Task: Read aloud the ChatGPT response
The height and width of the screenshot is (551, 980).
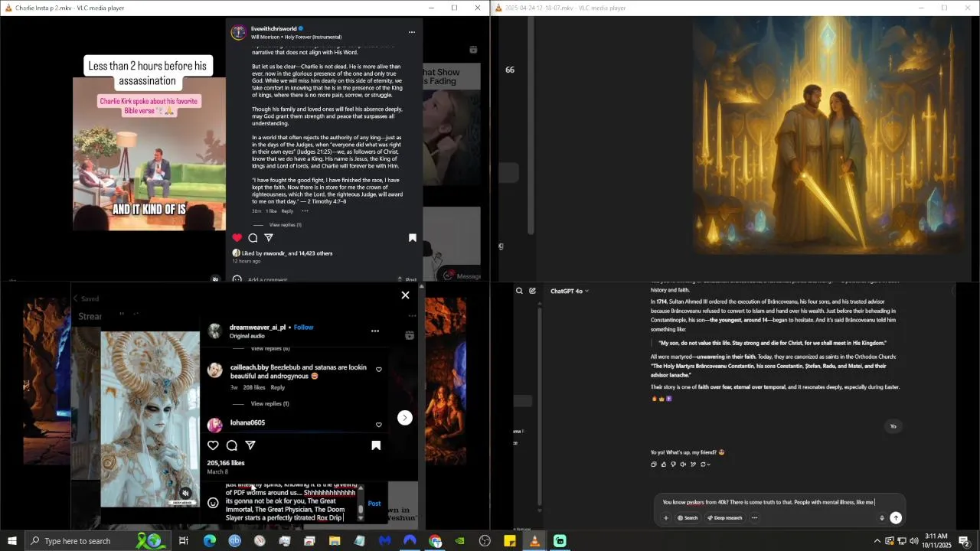Action: pyautogui.click(x=684, y=465)
